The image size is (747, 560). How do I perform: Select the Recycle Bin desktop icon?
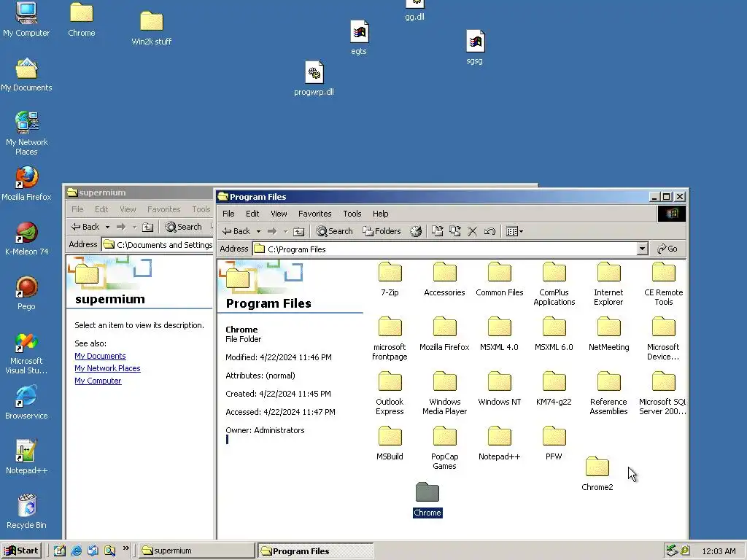click(x=27, y=511)
